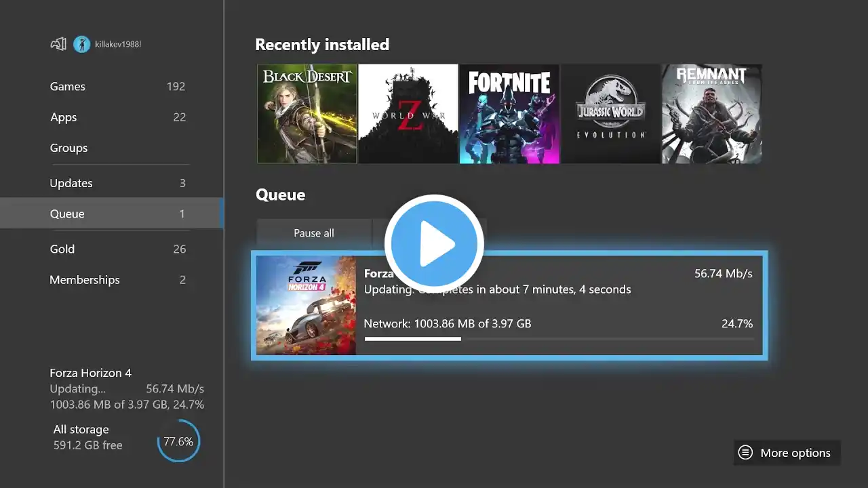This screenshot has width=868, height=488.
Task: Click the blue play button overlay
Action: point(434,244)
